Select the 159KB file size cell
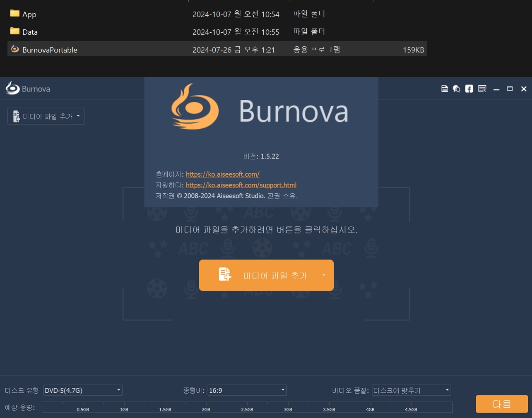Viewport: 532px width, 418px height. [413, 50]
